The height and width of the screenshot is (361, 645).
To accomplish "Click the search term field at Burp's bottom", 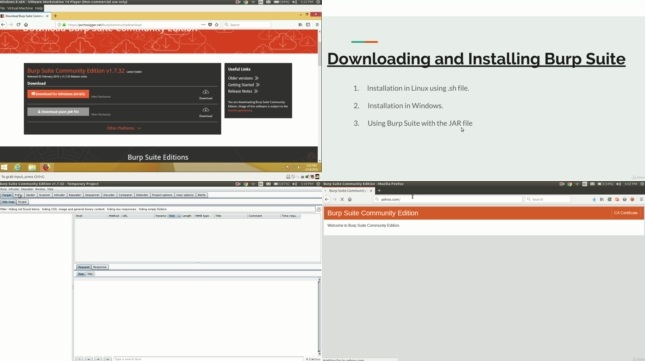I will click(x=208, y=359).
